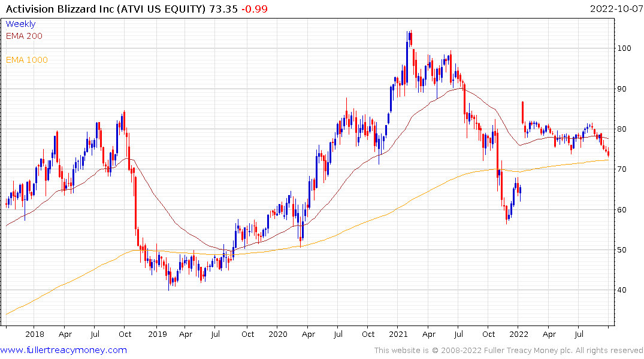Screen dimensions: 644x359
Task: Click the 100 price axis label
Action: 624,48
